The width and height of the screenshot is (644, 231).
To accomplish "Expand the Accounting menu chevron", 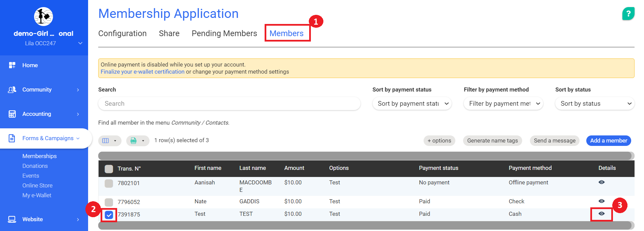I will pos(78,114).
